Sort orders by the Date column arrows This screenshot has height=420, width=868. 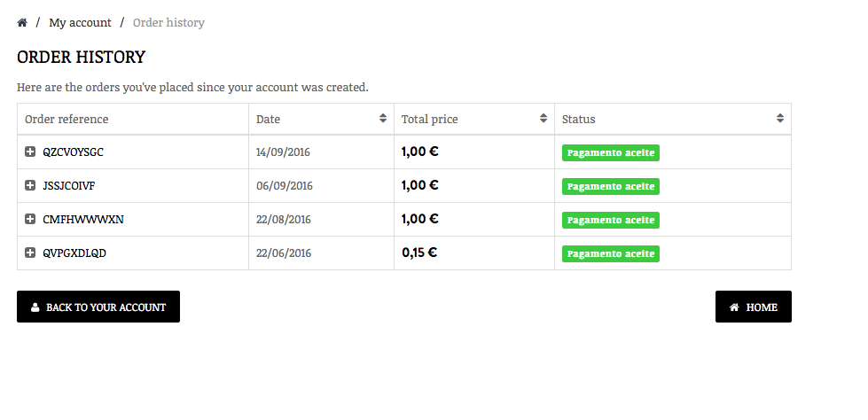click(x=383, y=119)
